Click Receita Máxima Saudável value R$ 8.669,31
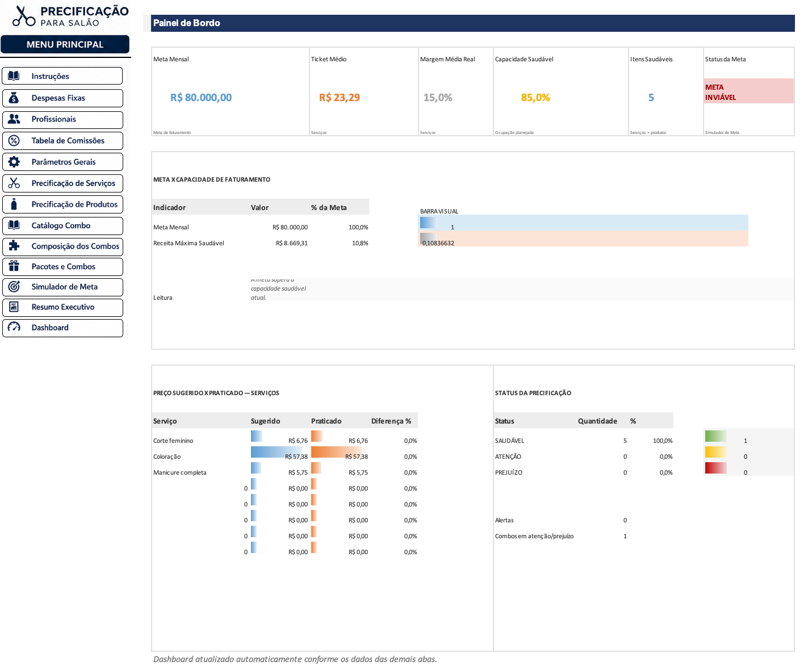Screen dimensions: 812x670 (292, 243)
